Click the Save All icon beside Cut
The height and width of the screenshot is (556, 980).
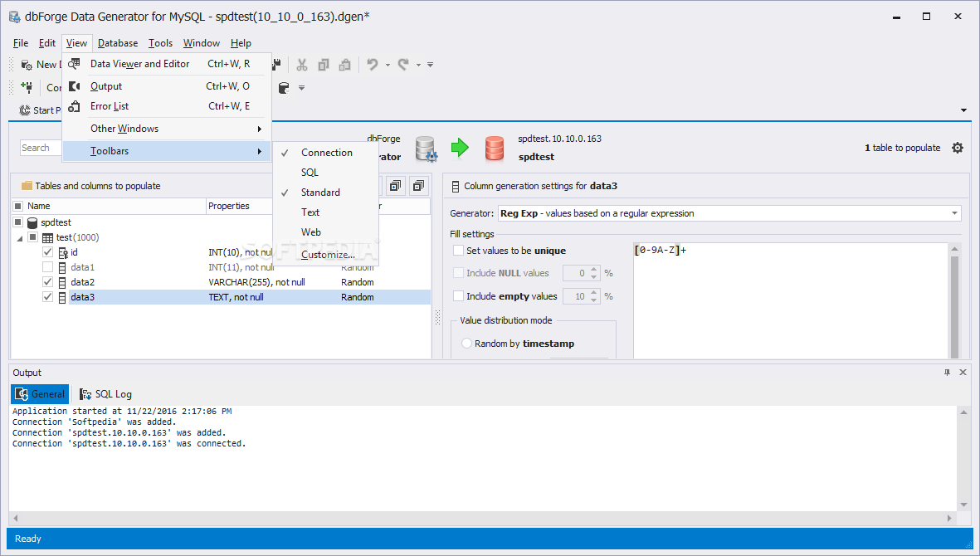[x=277, y=65]
